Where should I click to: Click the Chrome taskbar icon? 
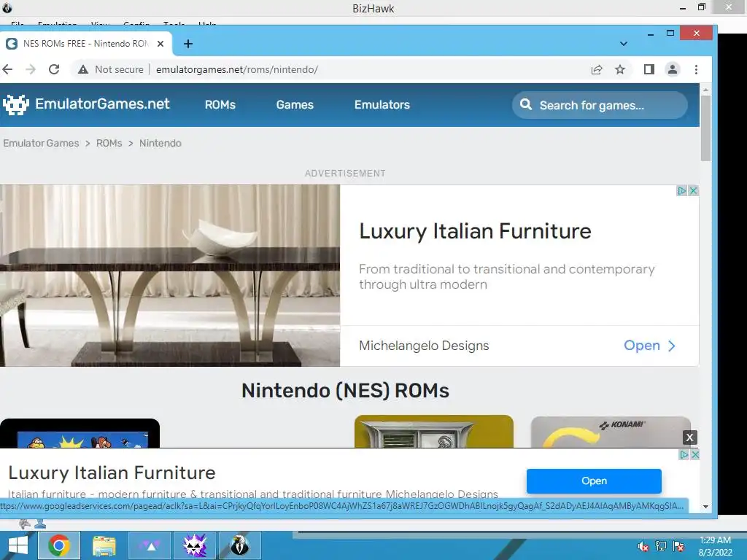click(58, 545)
